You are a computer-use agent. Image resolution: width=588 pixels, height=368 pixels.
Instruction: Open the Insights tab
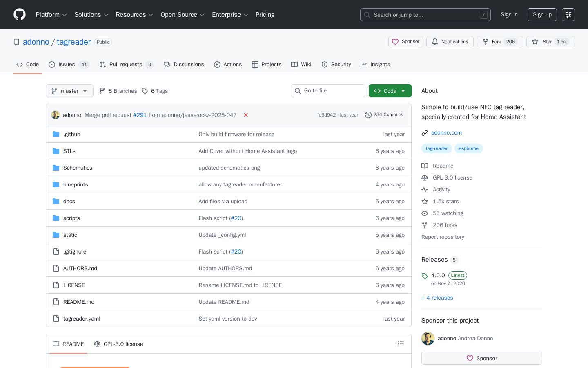pyautogui.click(x=375, y=65)
